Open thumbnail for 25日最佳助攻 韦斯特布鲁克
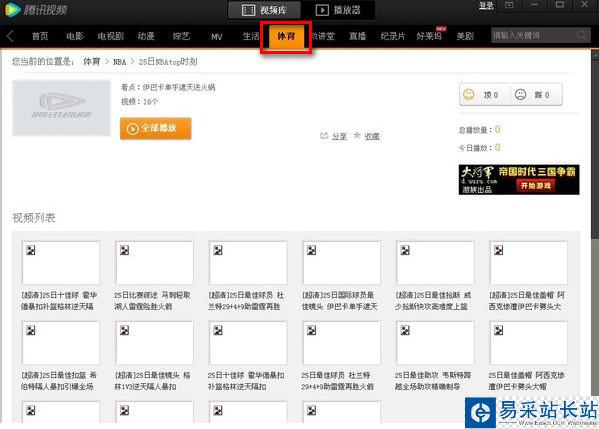 tap(435, 343)
